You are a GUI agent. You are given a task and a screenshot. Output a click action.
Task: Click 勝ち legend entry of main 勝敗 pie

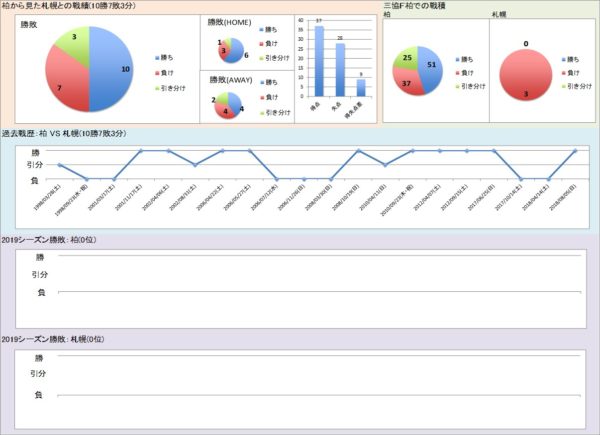pyautogui.click(x=164, y=58)
